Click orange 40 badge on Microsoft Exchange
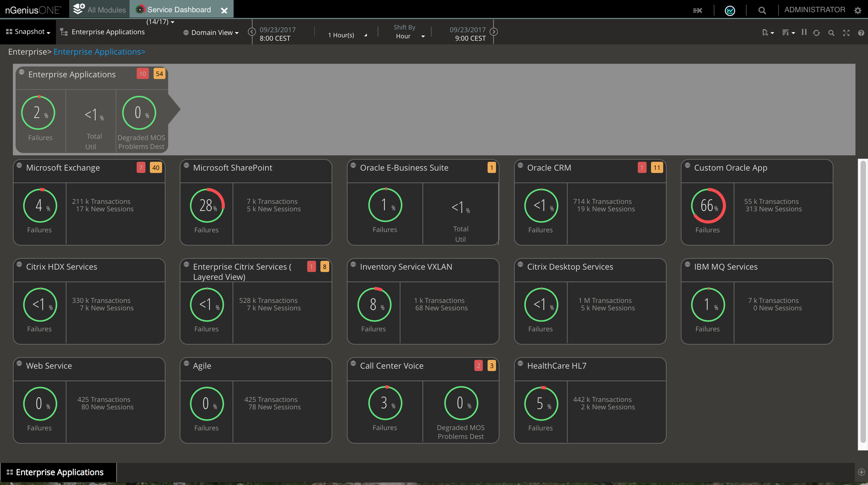This screenshot has height=485, width=868. [x=156, y=167]
